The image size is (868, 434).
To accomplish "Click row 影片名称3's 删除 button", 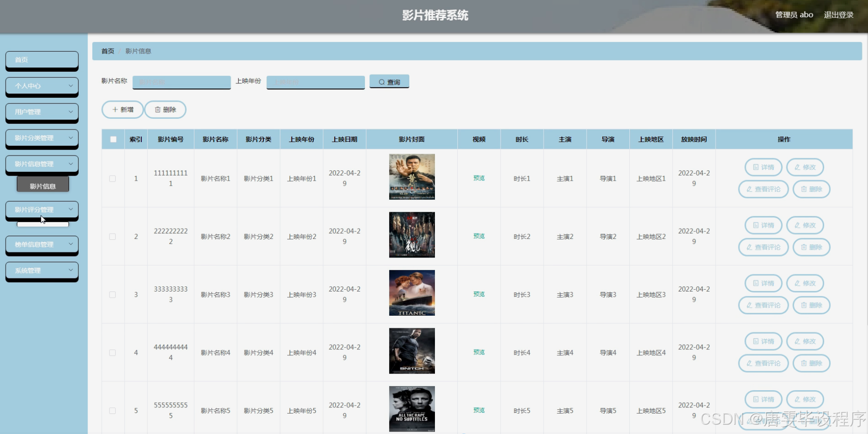I will [812, 305].
